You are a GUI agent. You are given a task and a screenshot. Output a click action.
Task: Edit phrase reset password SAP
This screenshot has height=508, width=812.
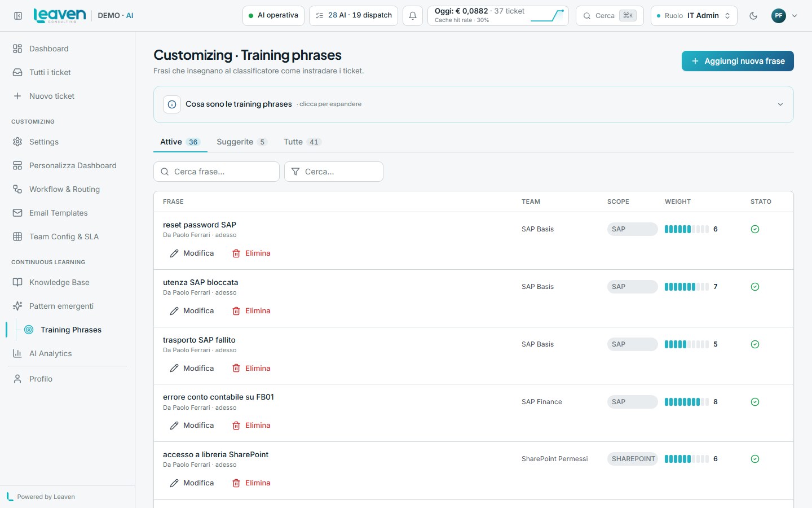tap(192, 253)
